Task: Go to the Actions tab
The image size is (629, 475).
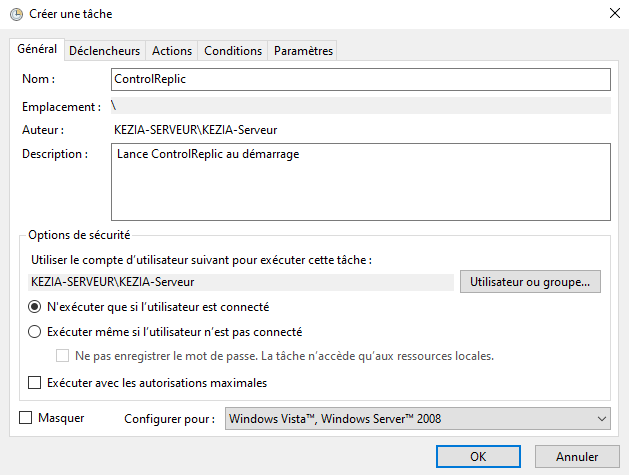Action: coord(172,51)
